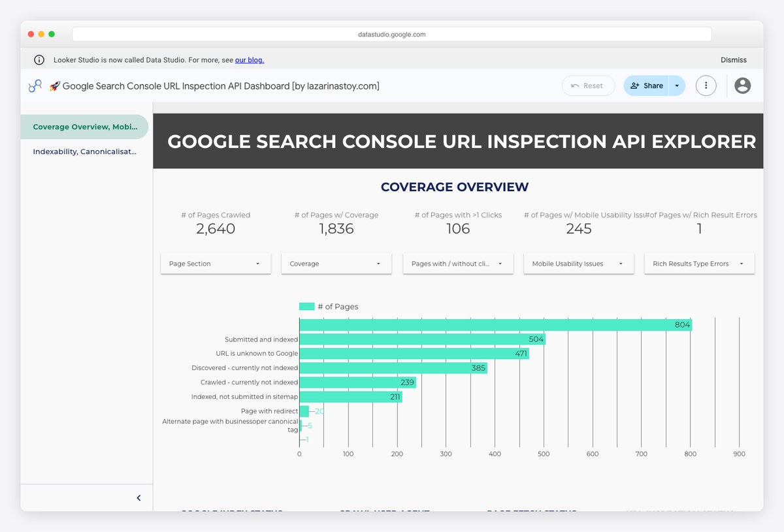Image resolution: width=784 pixels, height=532 pixels.
Task: Click the macOS yellow minimize window button
Action: pyautogui.click(x=41, y=34)
